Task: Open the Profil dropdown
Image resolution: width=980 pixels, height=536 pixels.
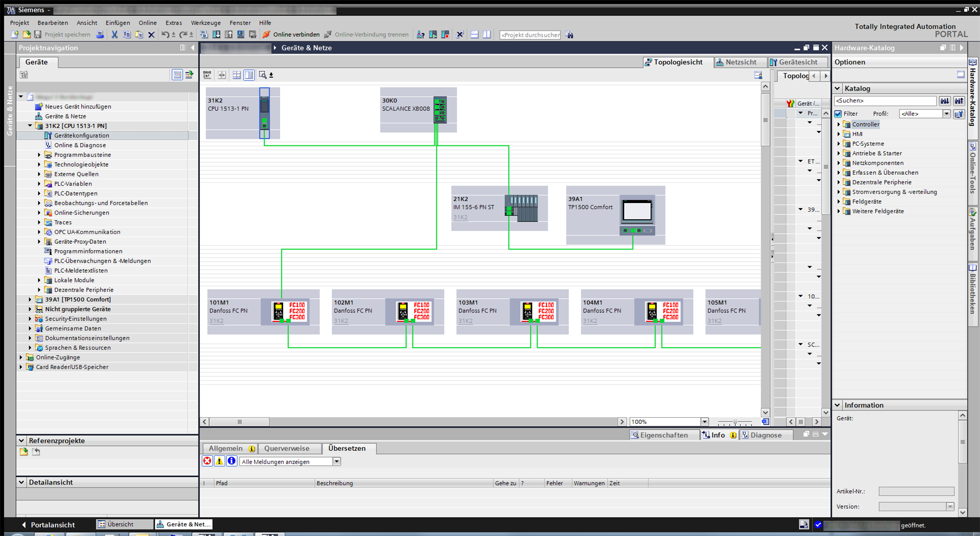Action: [x=946, y=114]
